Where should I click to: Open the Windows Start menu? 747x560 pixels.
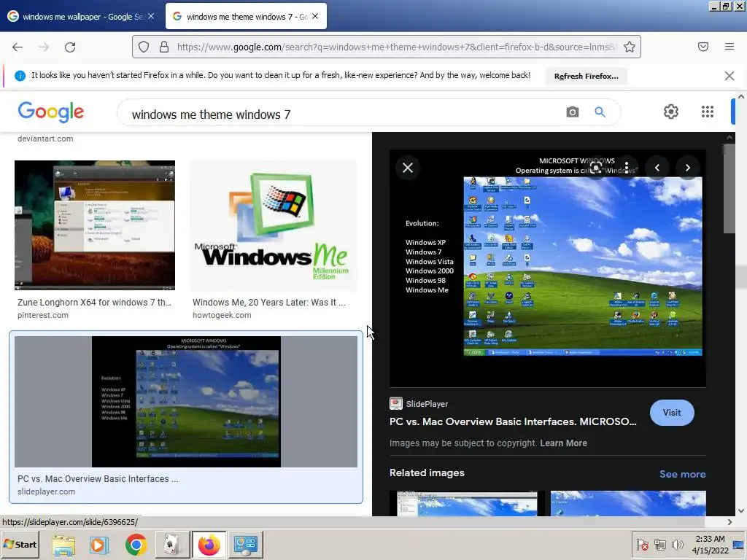20,544
